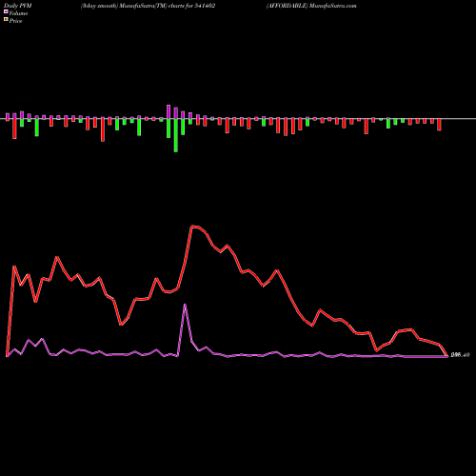The width and height of the screenshot is (476, 476).
Task: Click the Volume legend color swatch
Action: 6,11
